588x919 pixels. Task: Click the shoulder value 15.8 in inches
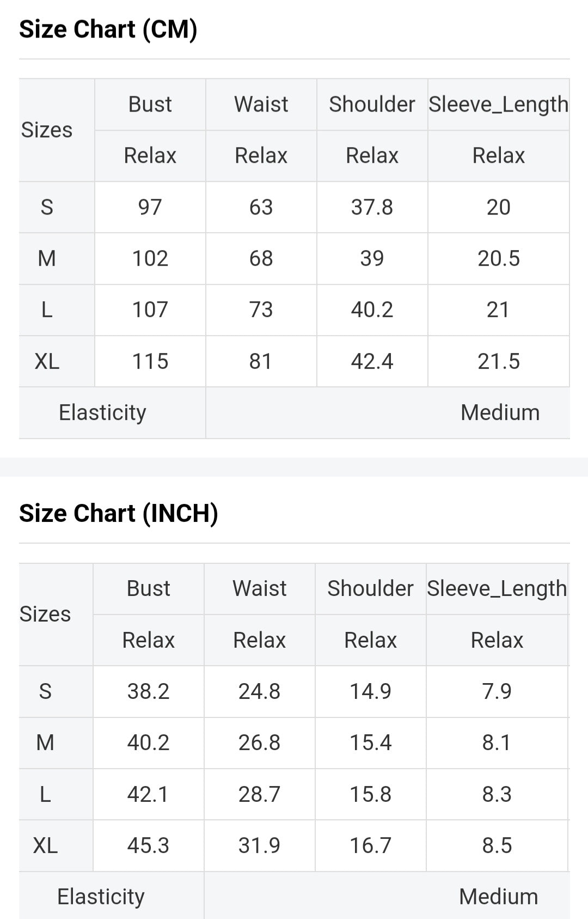click(x=370, y=794)
